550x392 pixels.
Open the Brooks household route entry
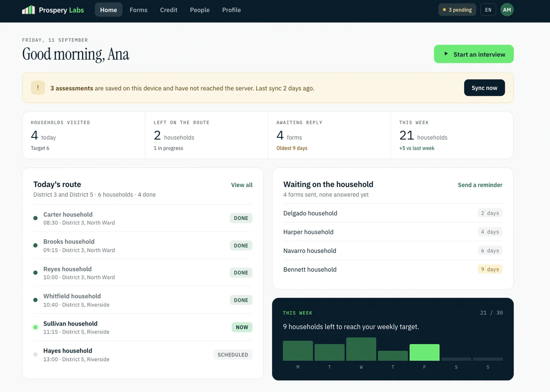point(143,245)
